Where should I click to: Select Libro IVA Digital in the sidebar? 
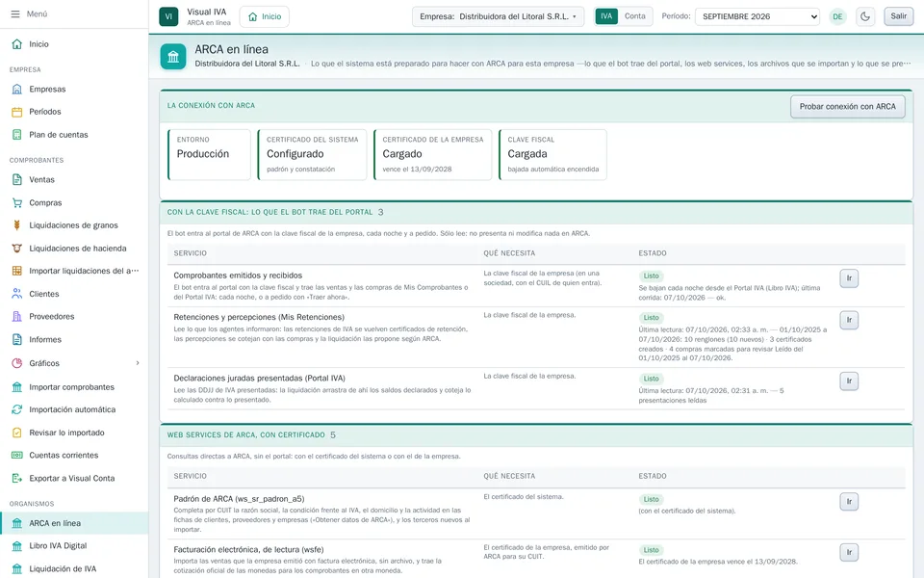click(74, 545)
